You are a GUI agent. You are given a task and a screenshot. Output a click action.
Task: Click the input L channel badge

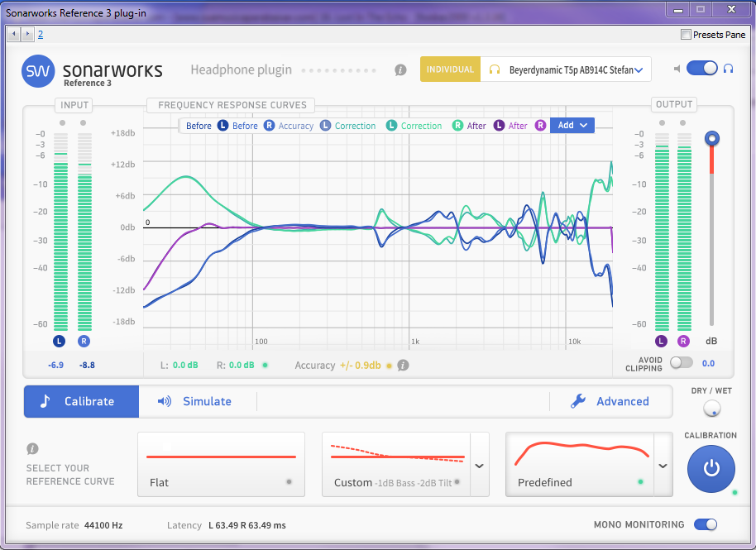click(x=60, y=342)
